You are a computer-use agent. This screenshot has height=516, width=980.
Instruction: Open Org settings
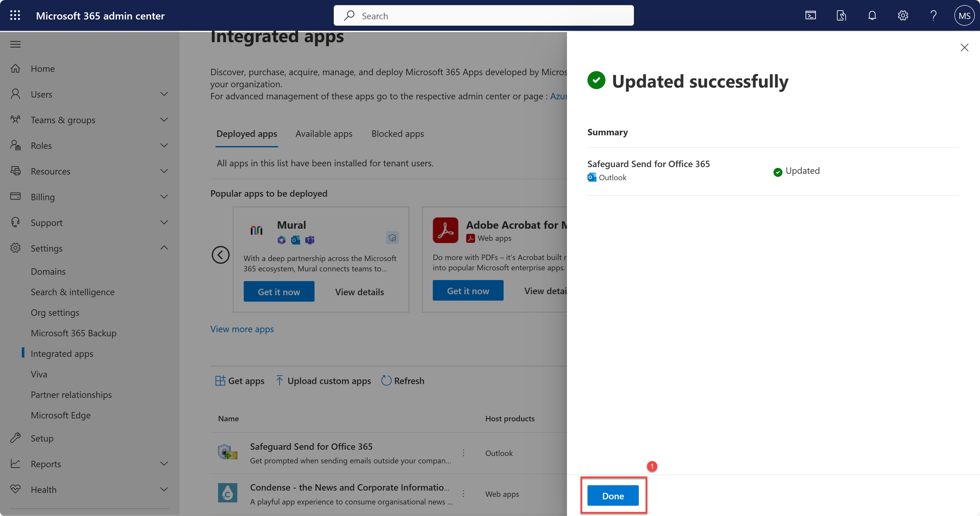click(x=55, y=313)
